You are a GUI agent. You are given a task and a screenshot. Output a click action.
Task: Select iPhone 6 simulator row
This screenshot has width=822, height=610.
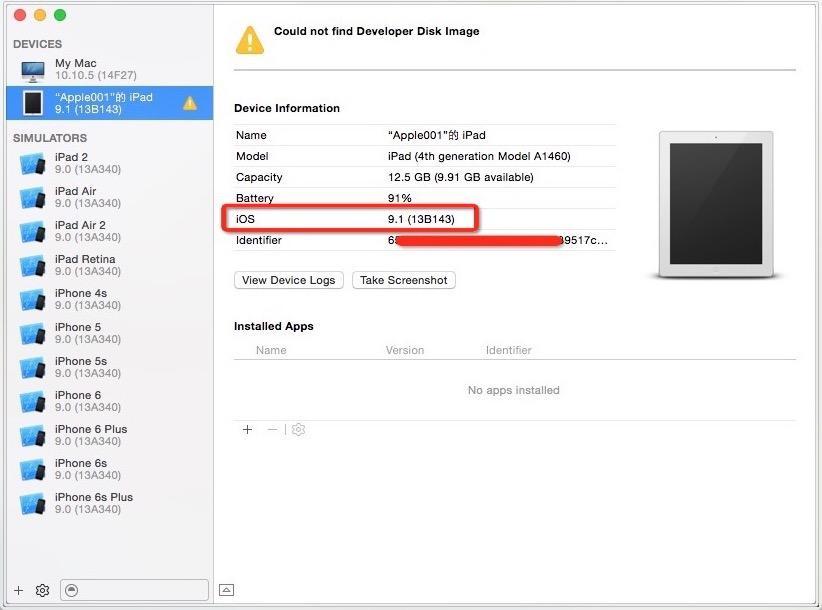pyautogui.click(x=110, y=402)
